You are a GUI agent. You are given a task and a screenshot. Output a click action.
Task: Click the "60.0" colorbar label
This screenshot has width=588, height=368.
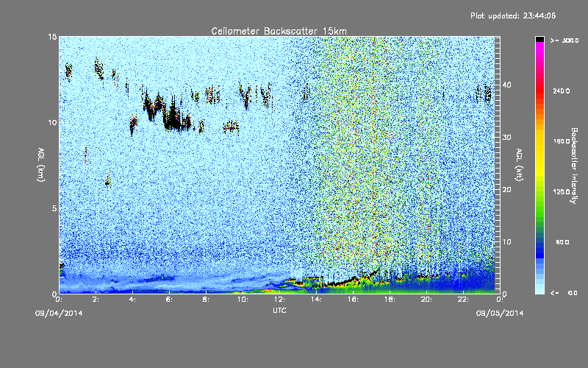562,242
